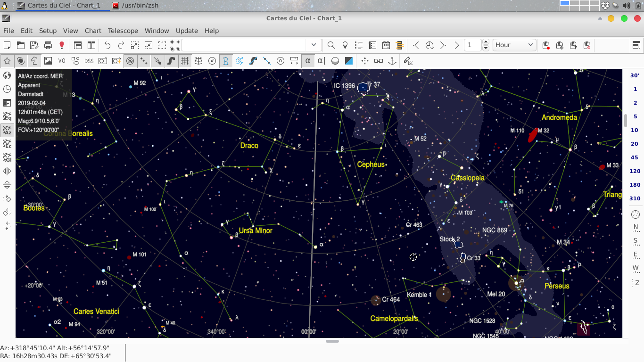
Task: Set field of view to 45 degrees
Action: [x=635, y=157]
